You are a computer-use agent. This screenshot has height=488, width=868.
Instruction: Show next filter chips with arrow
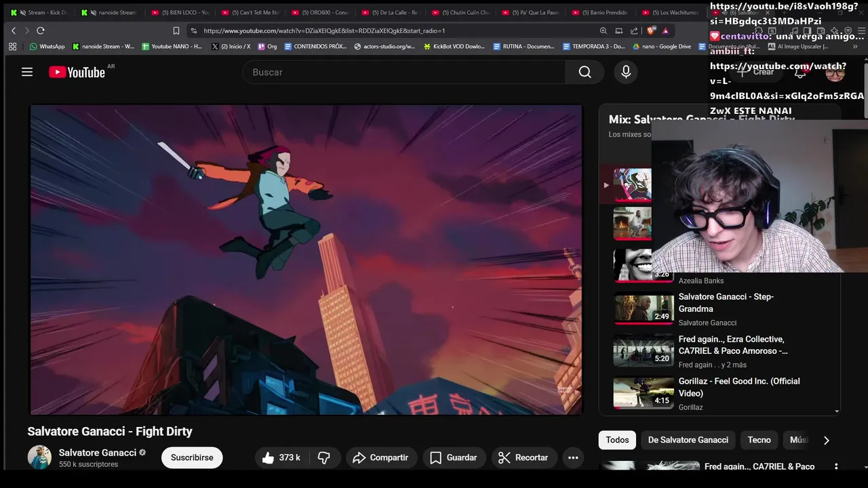click(x=826, y=440)
